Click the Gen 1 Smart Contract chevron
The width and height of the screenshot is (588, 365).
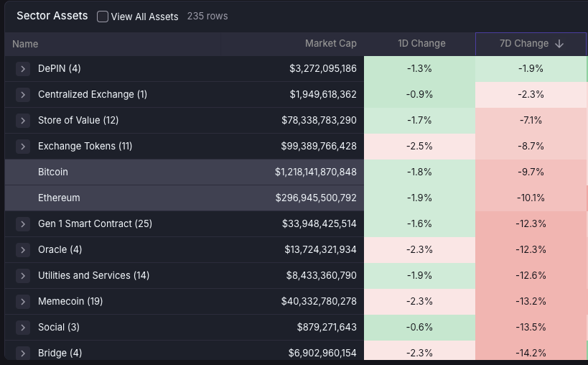(x=23, y=224)
